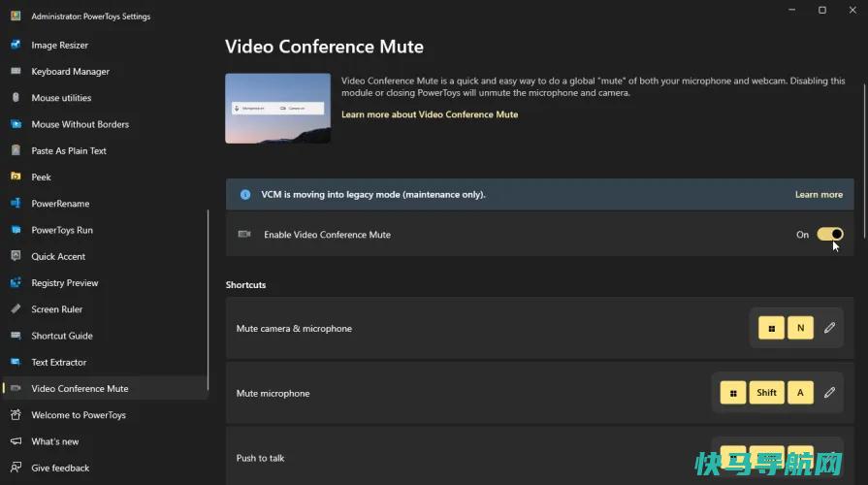
Task: Maximize the PowerToys Settings window
Action: [822, 10]
